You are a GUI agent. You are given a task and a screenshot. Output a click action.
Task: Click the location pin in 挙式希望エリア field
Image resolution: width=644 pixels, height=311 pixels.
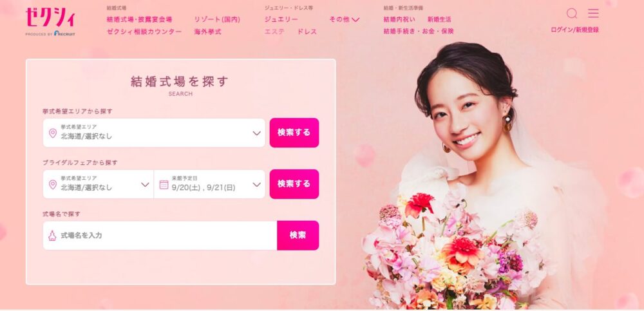pos(53,133)
